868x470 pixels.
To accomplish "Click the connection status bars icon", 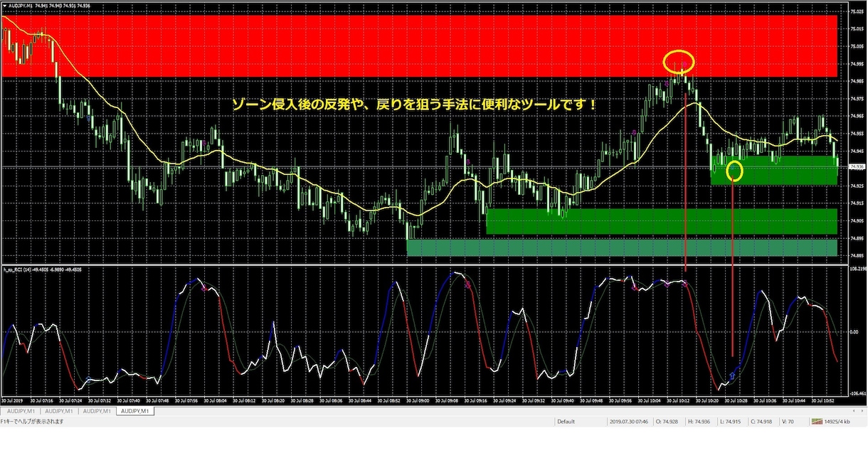I will 816,421.
